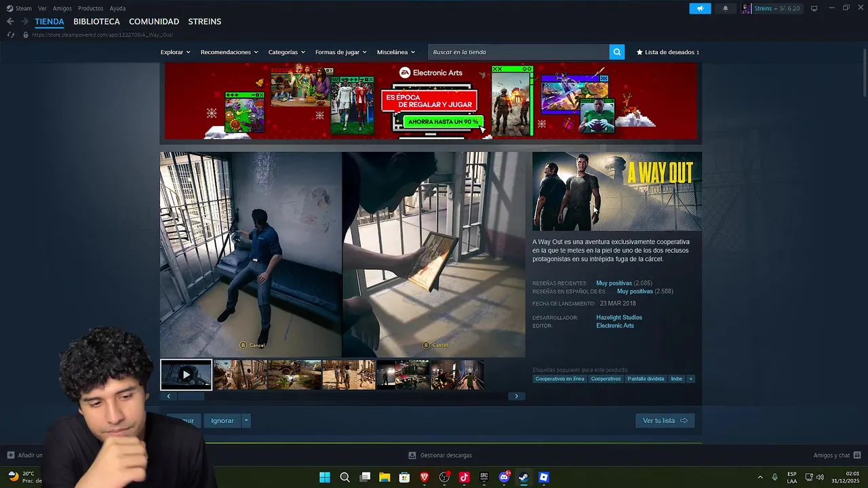
Task: Switch to the COMUNIDAD tab
Action: tap(154, 22)
